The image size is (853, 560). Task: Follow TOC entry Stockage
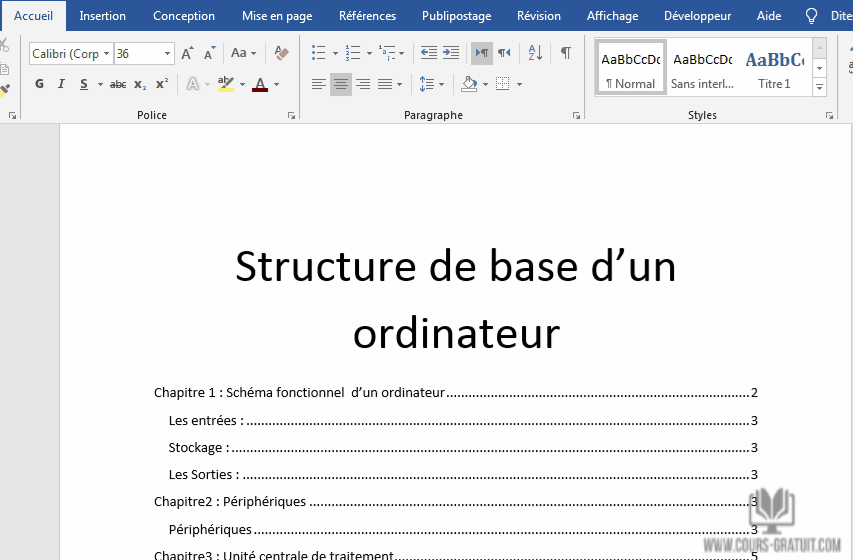463,447
